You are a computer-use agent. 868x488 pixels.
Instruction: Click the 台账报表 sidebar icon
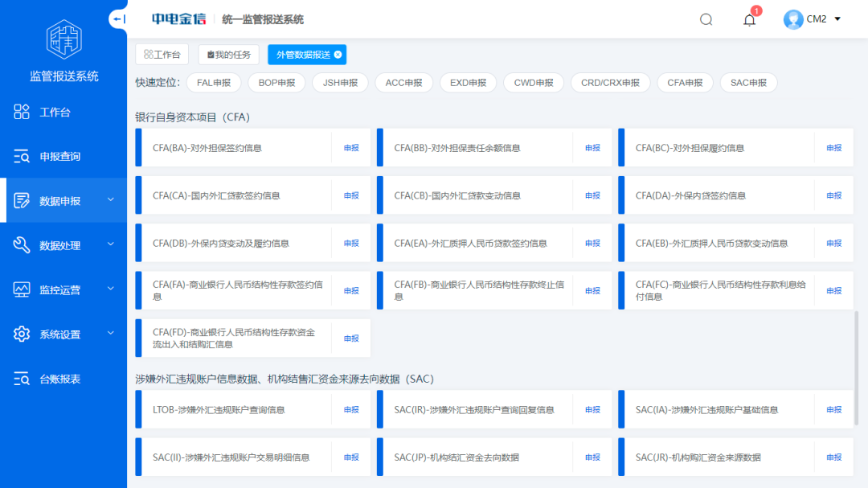(x=22, y=379)
